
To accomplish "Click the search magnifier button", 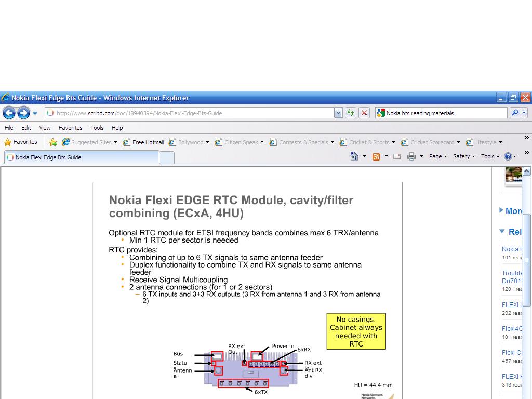I will point(515,113).
